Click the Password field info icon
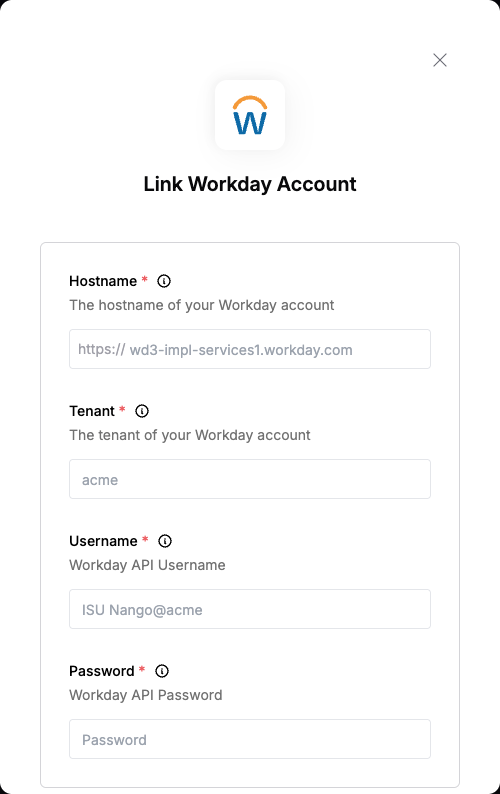Screen dimensions: 500x794 pyautogui.click(x=162, y=671)
